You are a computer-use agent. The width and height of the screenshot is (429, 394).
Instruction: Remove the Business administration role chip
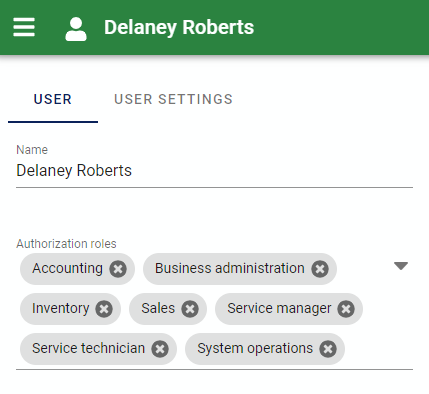320,269
